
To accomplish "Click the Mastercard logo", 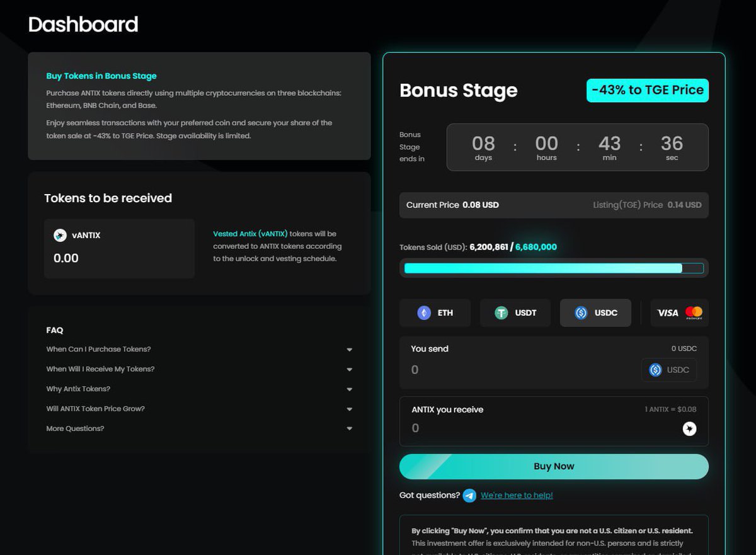I will pyautogui.click(x=694, y=312).
